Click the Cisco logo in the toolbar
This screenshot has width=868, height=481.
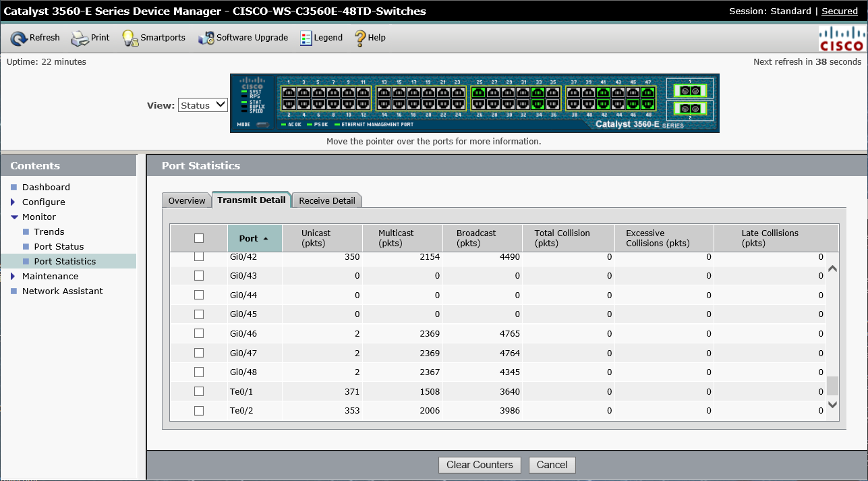pos(842,37)
